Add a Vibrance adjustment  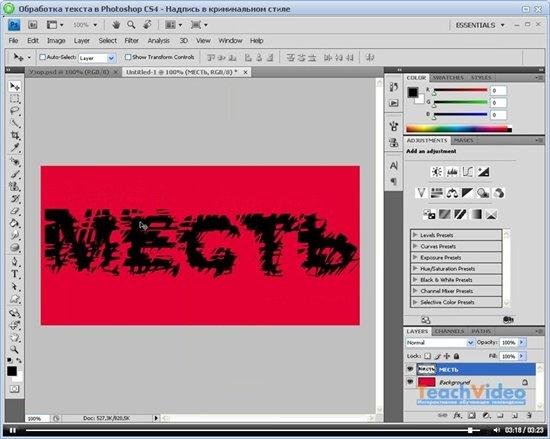[x=421, y=193]
